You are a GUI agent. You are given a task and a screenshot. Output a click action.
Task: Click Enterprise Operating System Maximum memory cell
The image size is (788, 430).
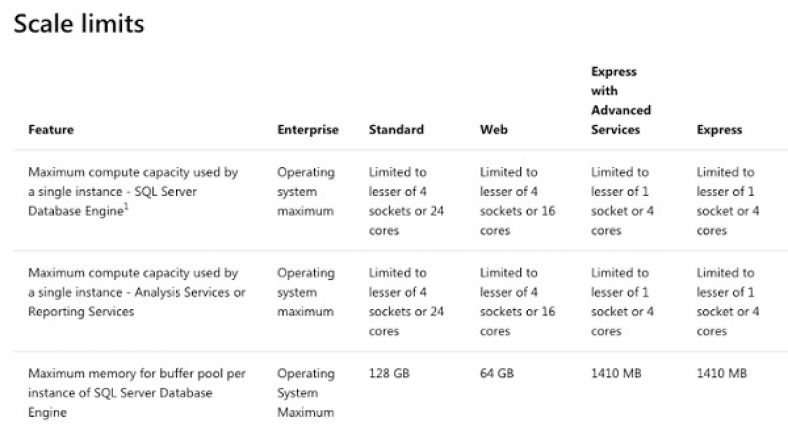tap(306, 392)
